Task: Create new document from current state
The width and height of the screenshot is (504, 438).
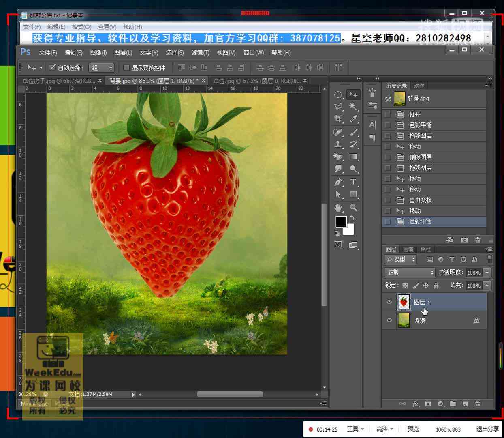Action: tap(450, 240)
